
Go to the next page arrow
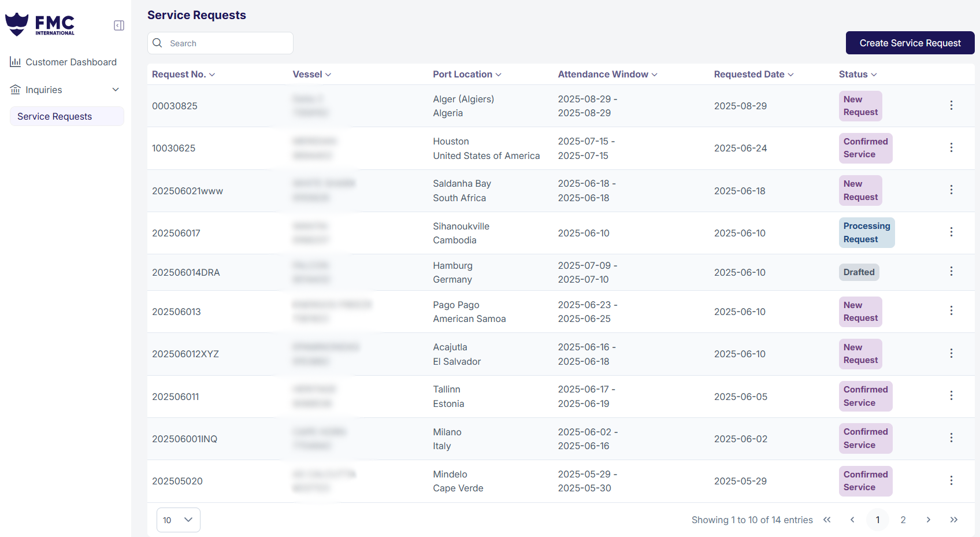click(928, 520)
